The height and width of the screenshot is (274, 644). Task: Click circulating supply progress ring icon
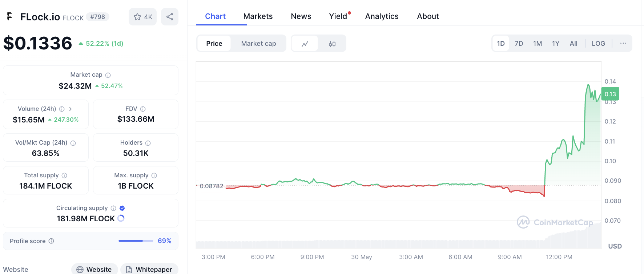coord(121,218)
